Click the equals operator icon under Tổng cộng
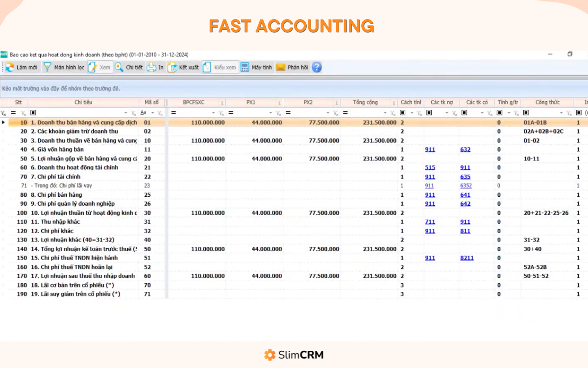Image resolution: width=588 pixels, height=368 pixels. pos(345,113)
